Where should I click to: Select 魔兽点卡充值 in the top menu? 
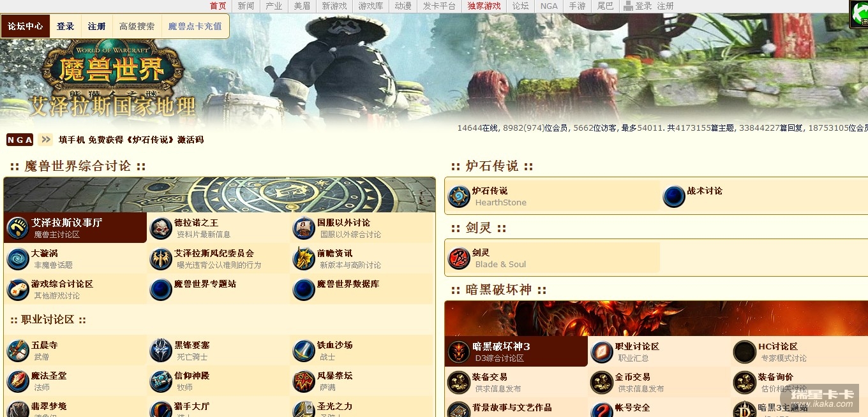tap(195, 26)
